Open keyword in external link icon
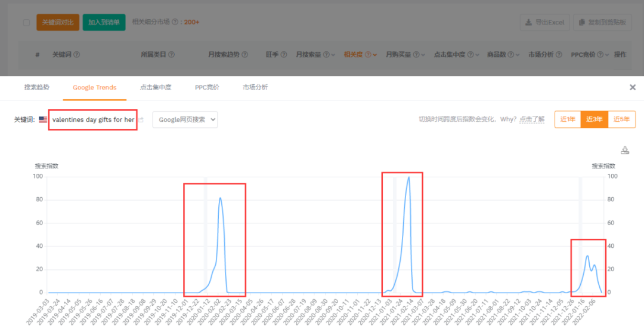This screenshot has width=644, height=335. coord(141,120)
